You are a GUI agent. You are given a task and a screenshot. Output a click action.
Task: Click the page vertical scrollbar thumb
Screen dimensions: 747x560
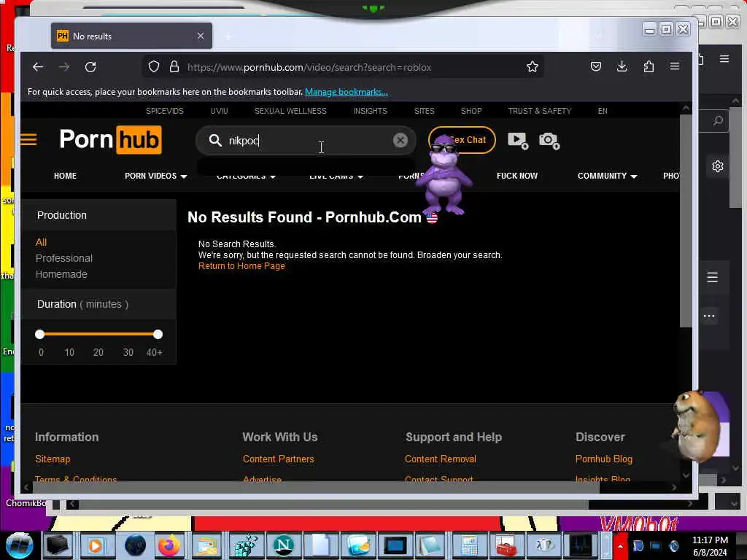pos(686,220)
